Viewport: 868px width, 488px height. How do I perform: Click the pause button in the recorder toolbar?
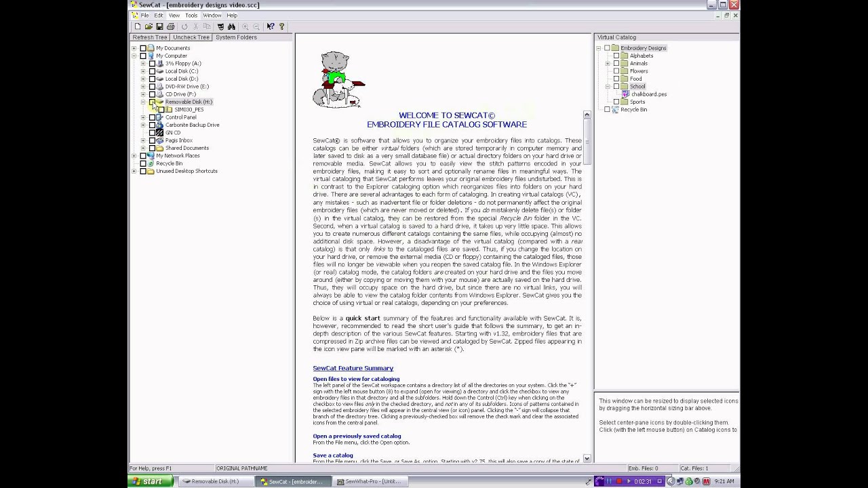click(x=610, y=481)
